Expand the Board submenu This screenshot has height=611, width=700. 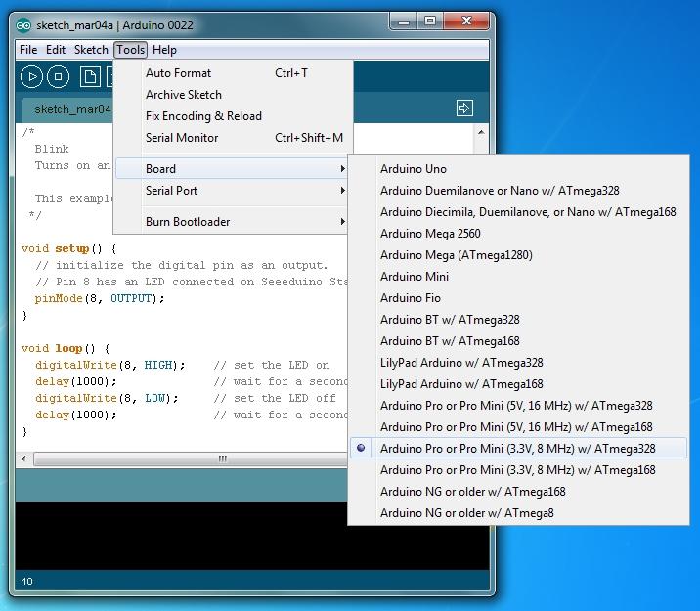pos(233,169)
